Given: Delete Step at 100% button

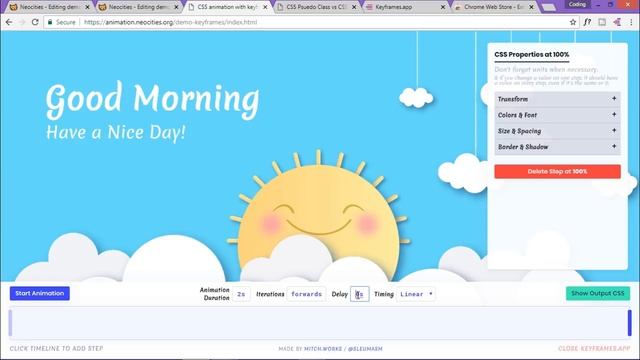Looking at the screenshot, I should click(557, 171).
